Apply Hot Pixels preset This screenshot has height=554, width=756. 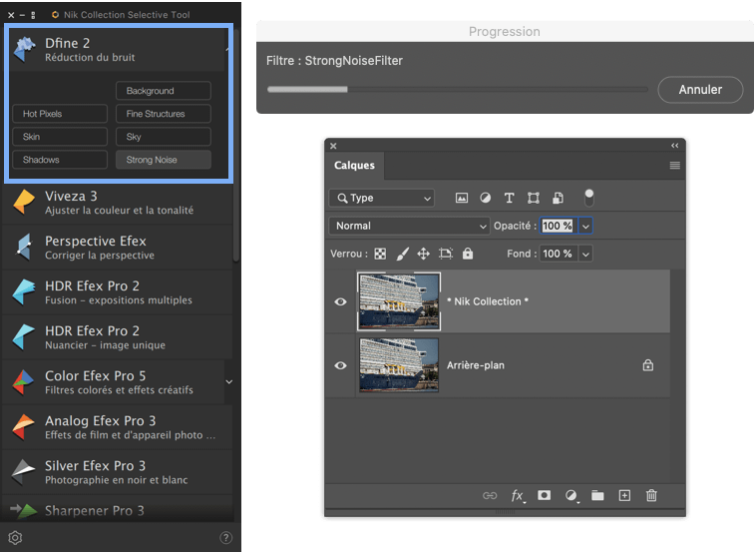60,114
